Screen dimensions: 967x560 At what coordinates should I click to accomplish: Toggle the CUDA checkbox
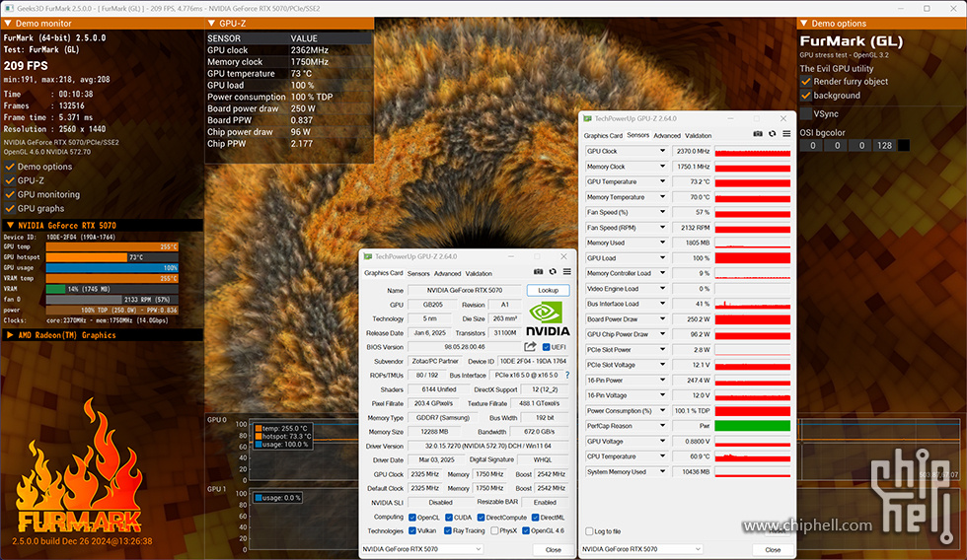coord(449,518)
